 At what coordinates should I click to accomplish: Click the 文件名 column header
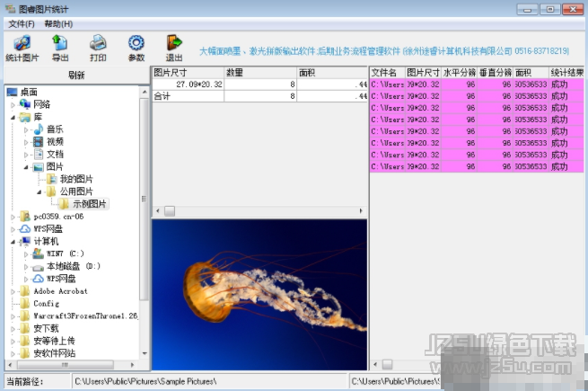388,73
